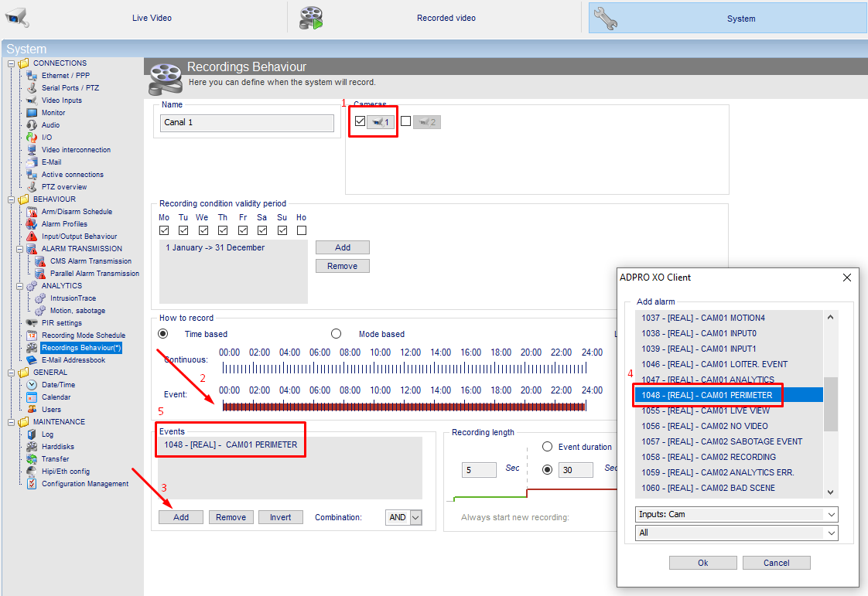Click Add button under Events
This screenshot has height=596, width=868.
(x=181, y=517)
